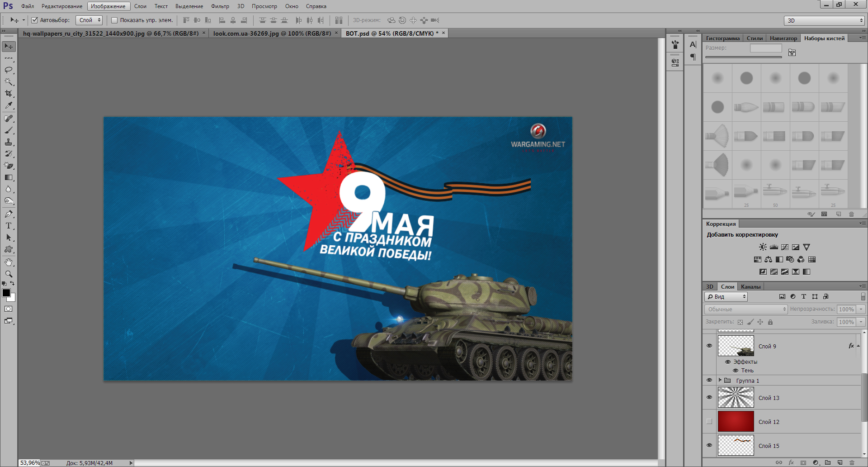Select the Path Selection tool
The width and height of the screenshot is (868, 467).
pyautogui.click(x=9, y=238)
